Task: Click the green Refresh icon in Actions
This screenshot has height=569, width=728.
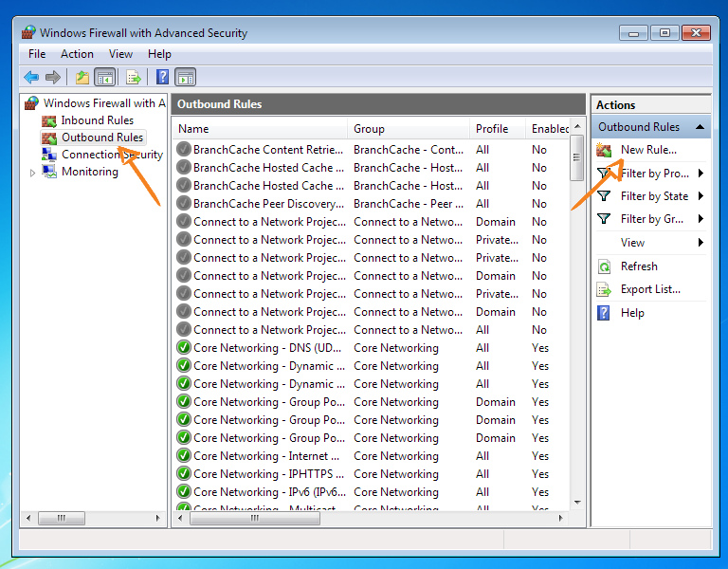Action: [604, 266]
